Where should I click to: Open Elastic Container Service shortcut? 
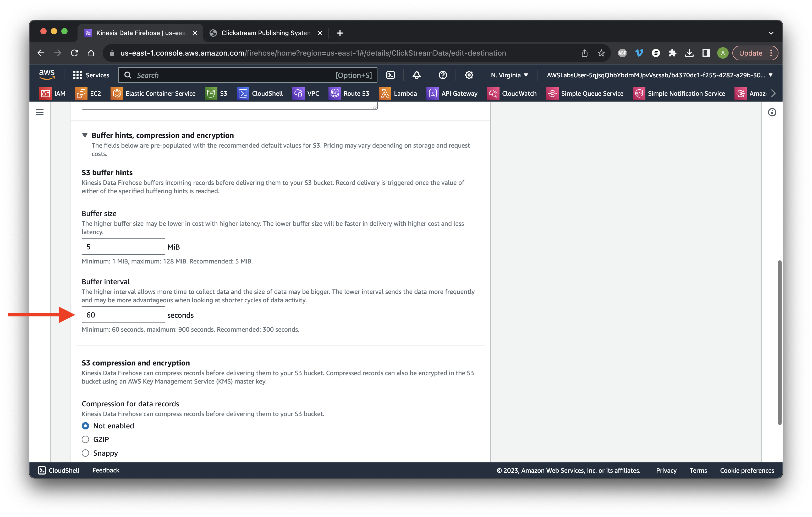tap(153, 94)
